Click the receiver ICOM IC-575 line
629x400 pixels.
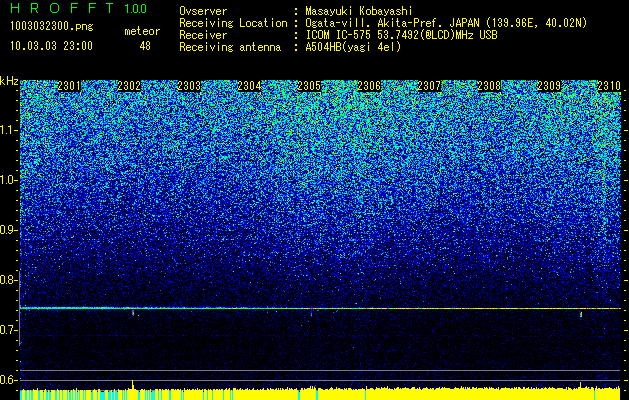tap(401, 35)
